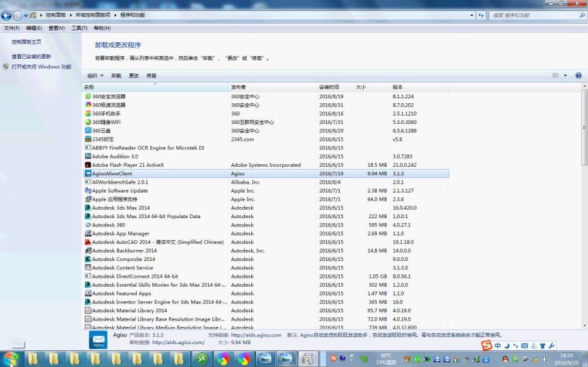
Task: Click inside the search 程序和功能 field
Action: point(534,15)
